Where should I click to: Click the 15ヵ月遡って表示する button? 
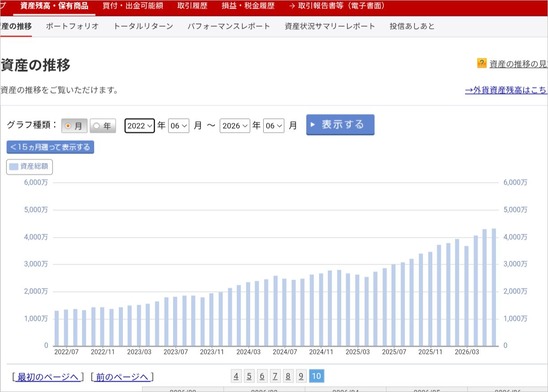tap(50, 147)
